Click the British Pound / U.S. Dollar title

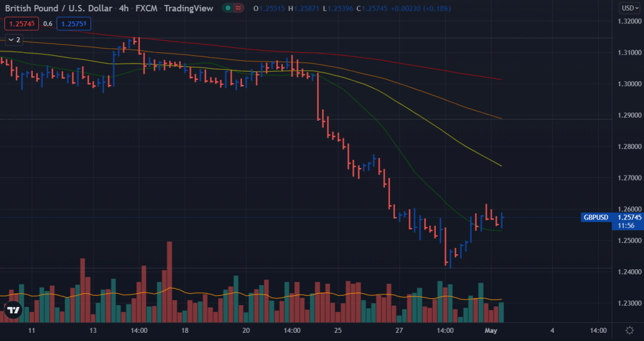pos(58,8)
